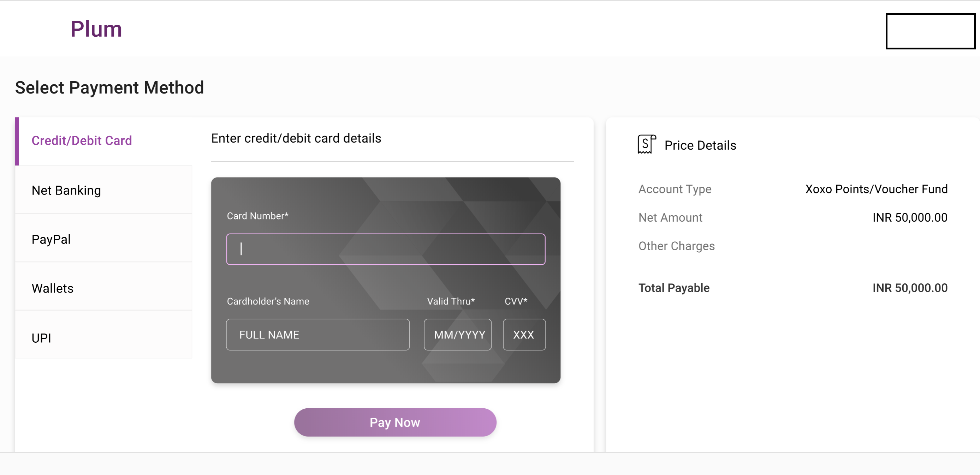Click the CVV XXX field
The width and height of the screenshot is (980, 475).
(x=524, y=335)
